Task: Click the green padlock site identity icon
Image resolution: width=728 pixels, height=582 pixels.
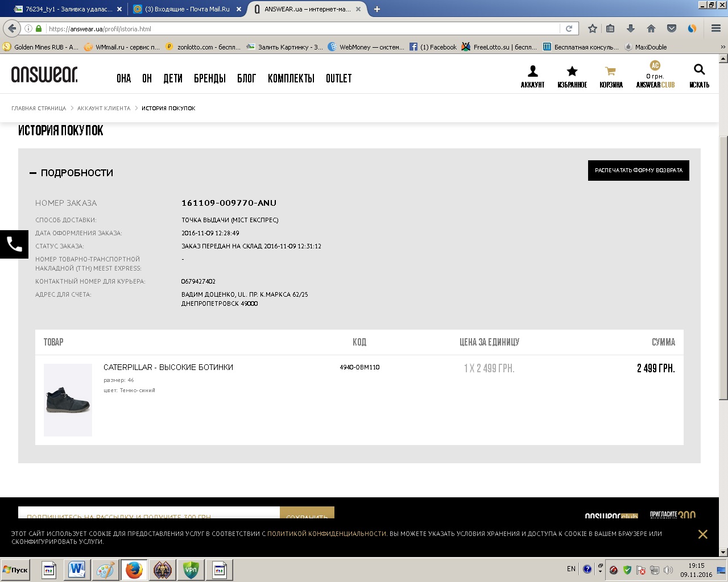Action: pos(39,28)
